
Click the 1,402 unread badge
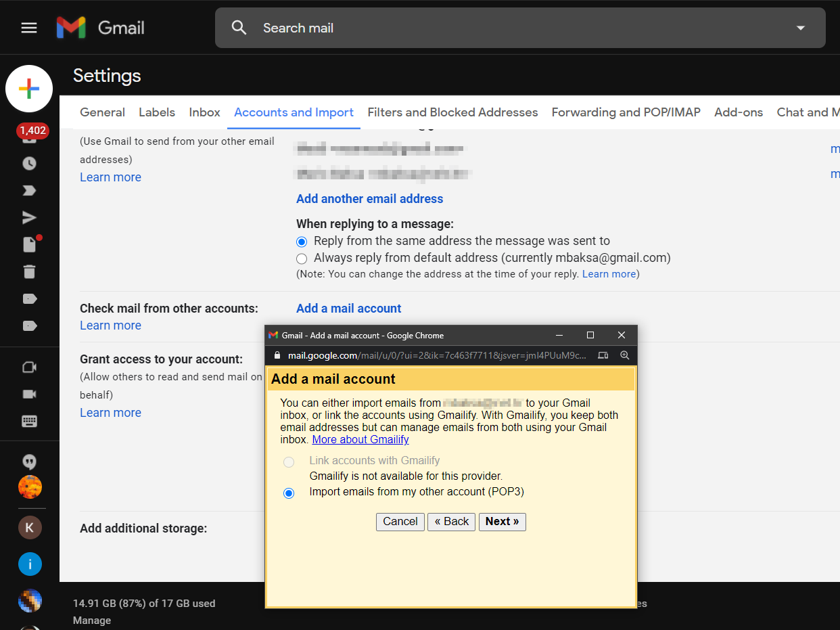pos(32,131)
